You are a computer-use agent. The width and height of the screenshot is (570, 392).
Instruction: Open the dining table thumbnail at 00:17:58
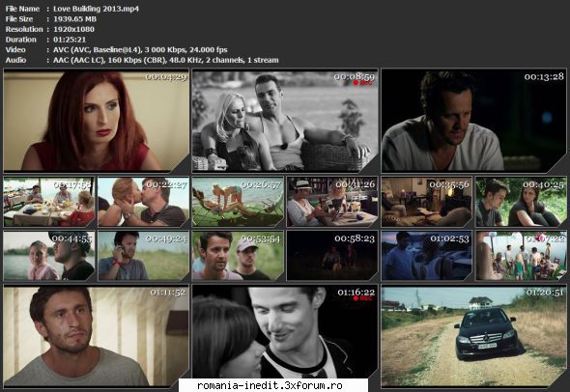(x=49, y=202)
